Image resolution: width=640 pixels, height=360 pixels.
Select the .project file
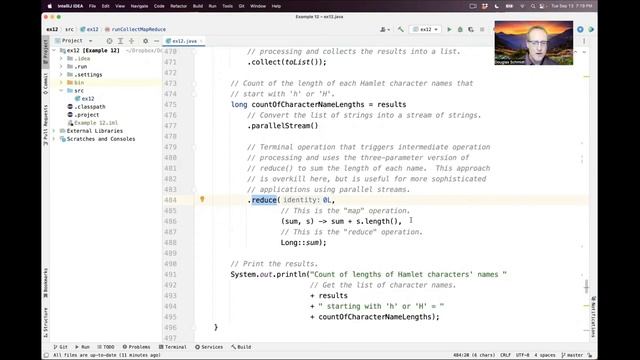(83, 115)
